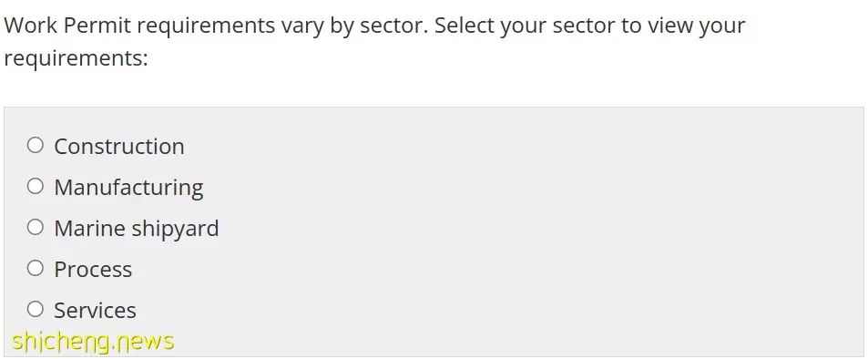Select the Construction radio button
Image resolution: width=868 pixels, height=359 pixels.
(x=36, y=146)
